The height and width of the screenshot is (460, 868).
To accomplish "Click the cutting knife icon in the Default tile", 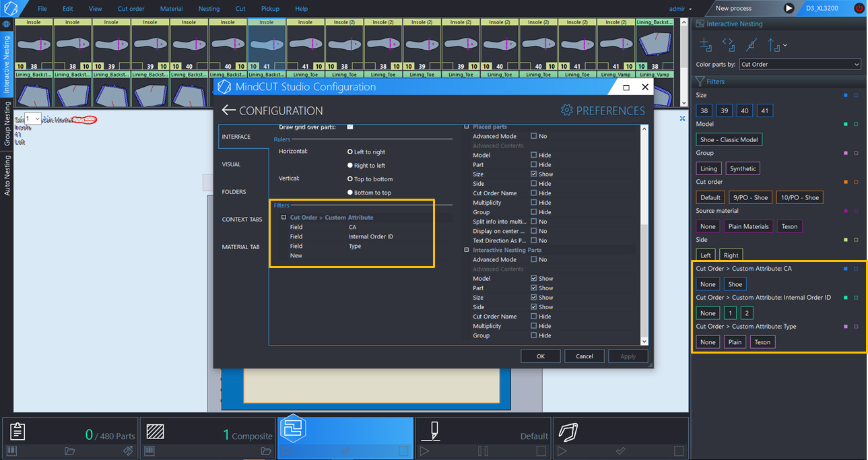I will (431, 431).
